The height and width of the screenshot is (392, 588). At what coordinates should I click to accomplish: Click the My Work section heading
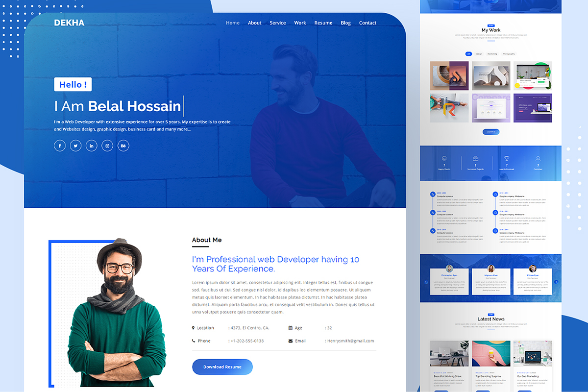pos(491,30)
